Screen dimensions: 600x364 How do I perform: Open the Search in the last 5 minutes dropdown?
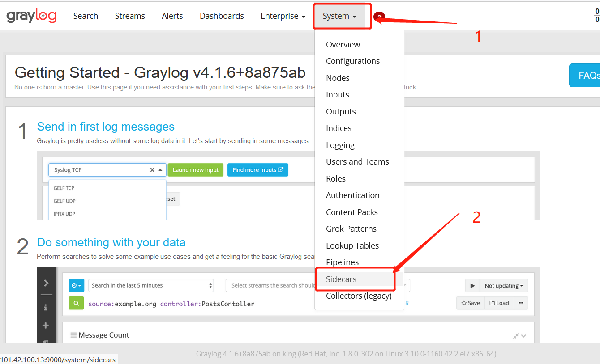151,285
